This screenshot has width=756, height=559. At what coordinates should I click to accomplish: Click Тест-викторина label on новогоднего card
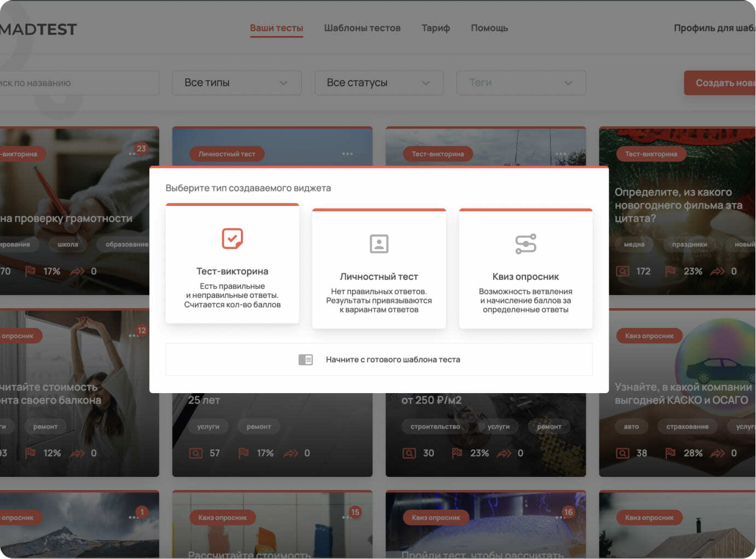[x=651, y=154]
